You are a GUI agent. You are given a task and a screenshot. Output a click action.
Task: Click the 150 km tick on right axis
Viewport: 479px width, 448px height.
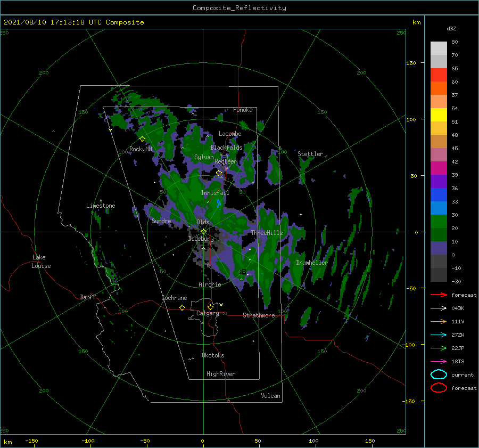tap(411, 63)
